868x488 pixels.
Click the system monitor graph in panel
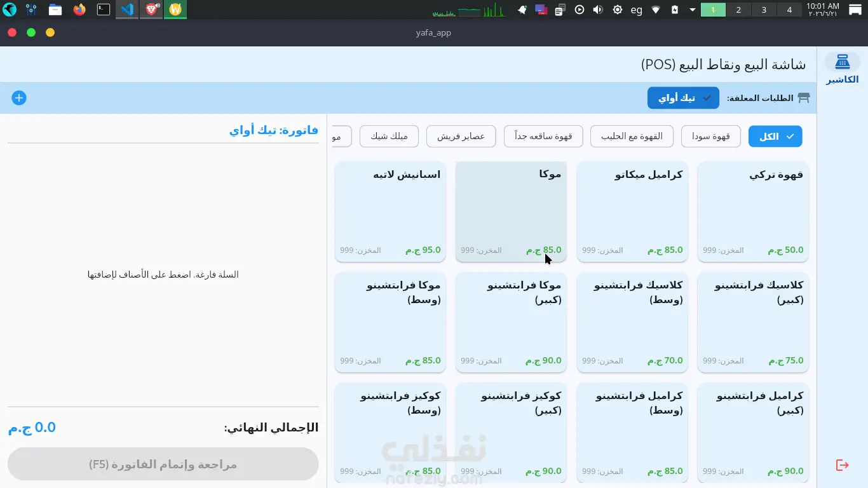pyautogui.click(x=469, y=10)
